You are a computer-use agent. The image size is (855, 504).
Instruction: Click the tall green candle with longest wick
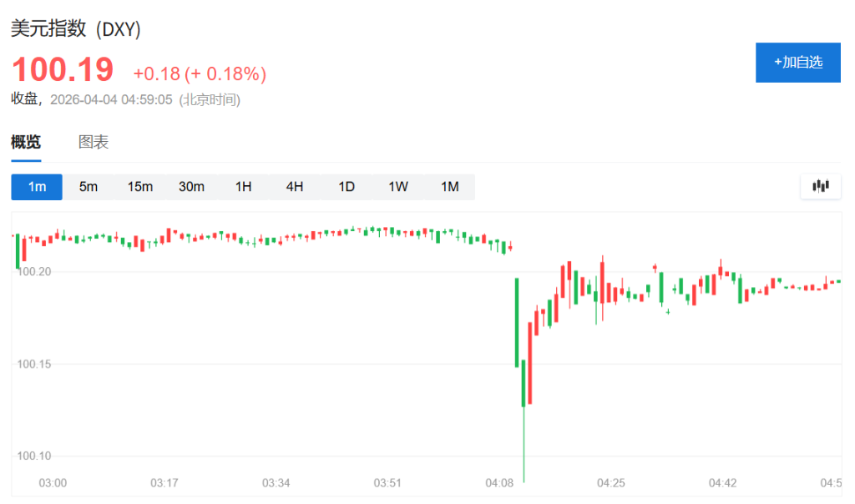pos(524,384)
